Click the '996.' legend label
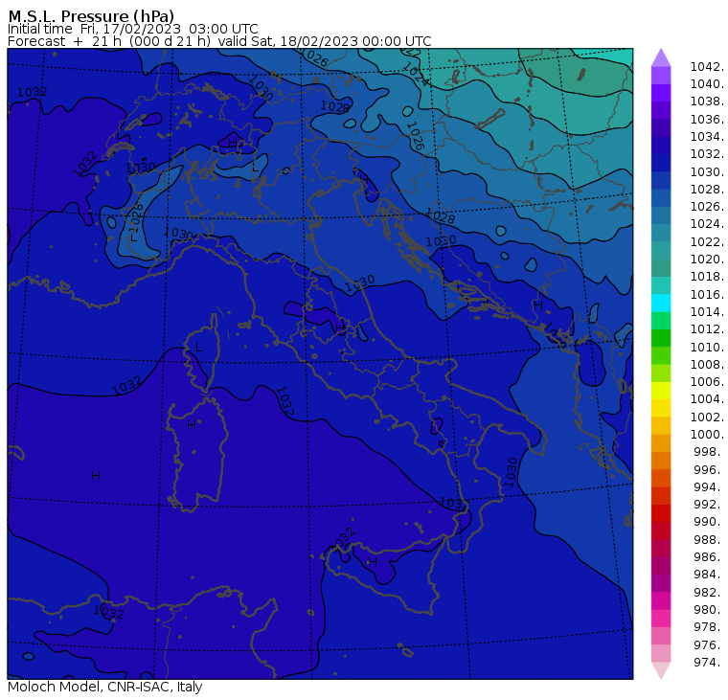 709,470
